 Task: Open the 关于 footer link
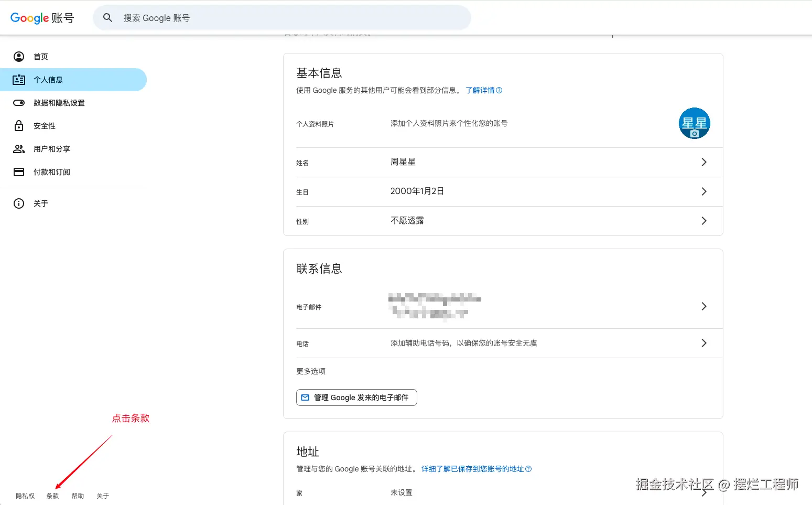click(x=103, y=496)
